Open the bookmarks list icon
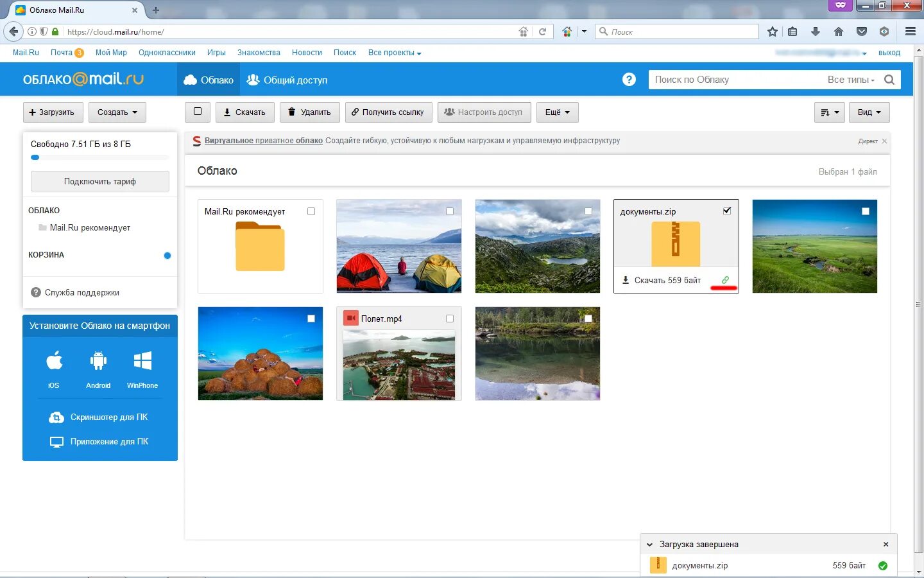Viewport: 924px width, 578px height. point(793,31)
